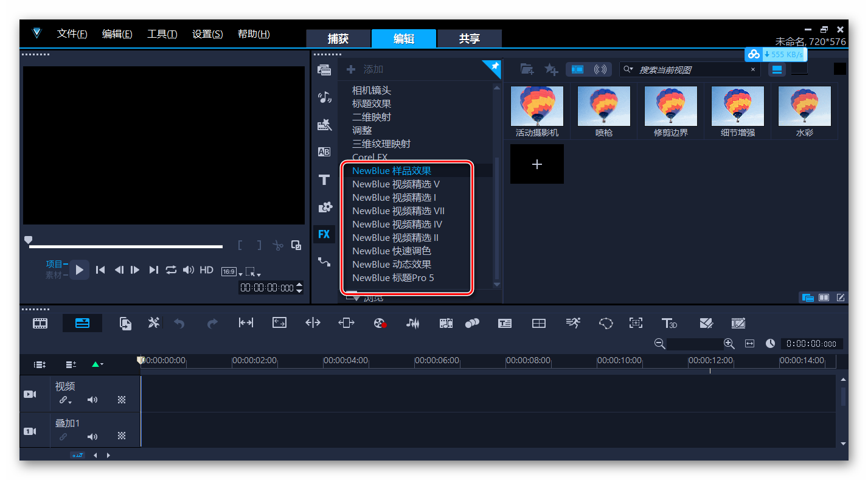Open the resize/crop mode dropdown
868x480 pixels.
point(253,272)
